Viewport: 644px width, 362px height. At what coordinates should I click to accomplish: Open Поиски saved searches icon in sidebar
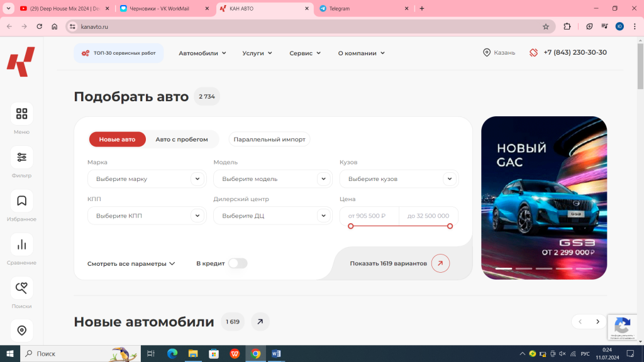pos(22,288)
